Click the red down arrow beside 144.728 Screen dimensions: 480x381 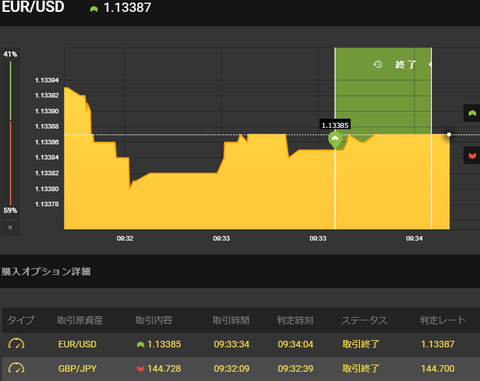click(x=140, y=369)
